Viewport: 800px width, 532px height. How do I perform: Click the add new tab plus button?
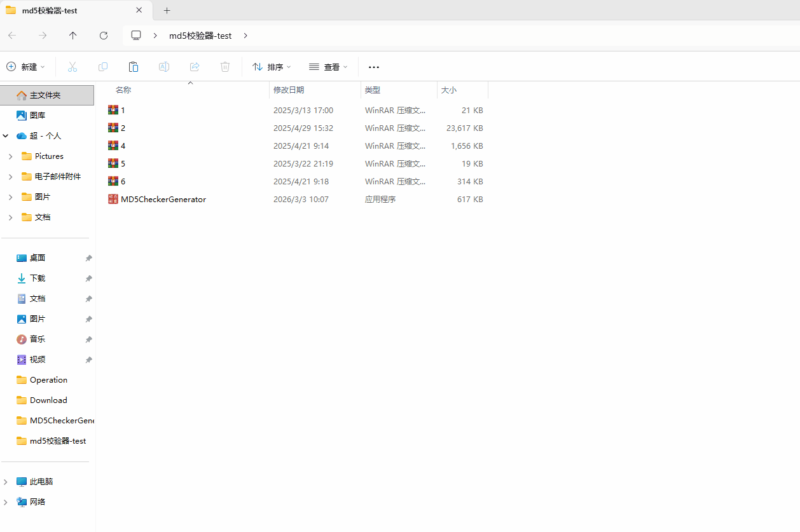(167, 10)
